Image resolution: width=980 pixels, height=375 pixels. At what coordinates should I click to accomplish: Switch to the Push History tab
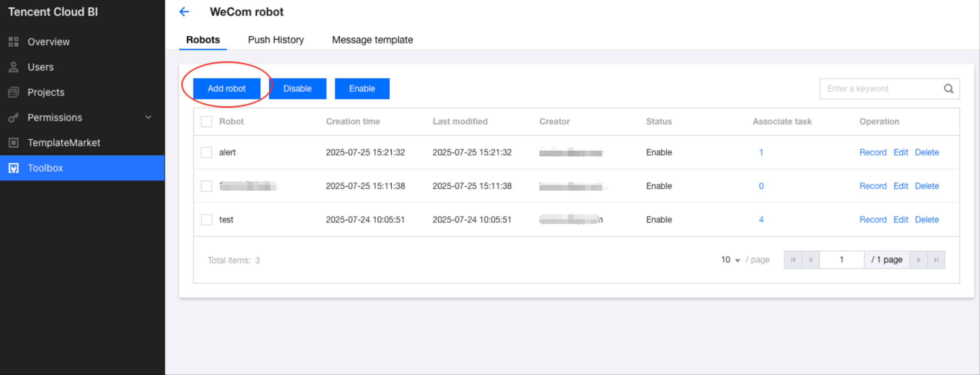pyautogui.click(x=275, y=40)
